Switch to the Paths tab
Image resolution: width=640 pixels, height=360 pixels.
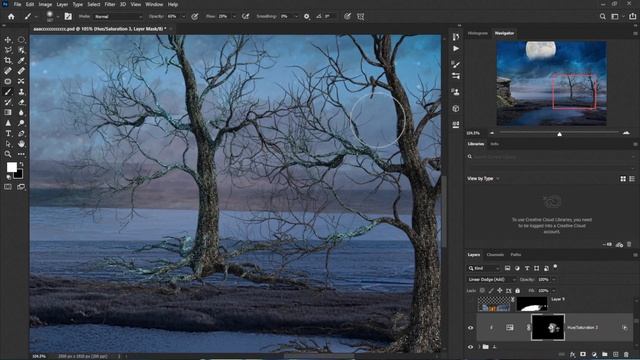pos(516,255)
